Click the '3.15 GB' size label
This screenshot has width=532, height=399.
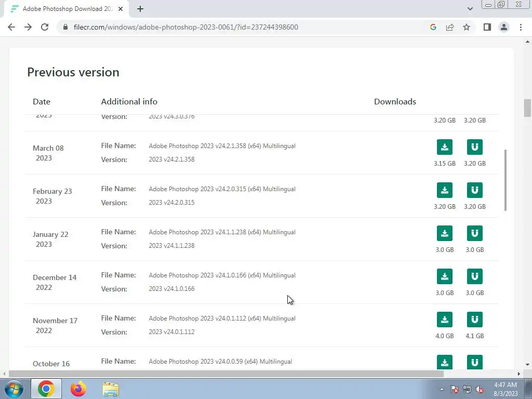[445, 164]
